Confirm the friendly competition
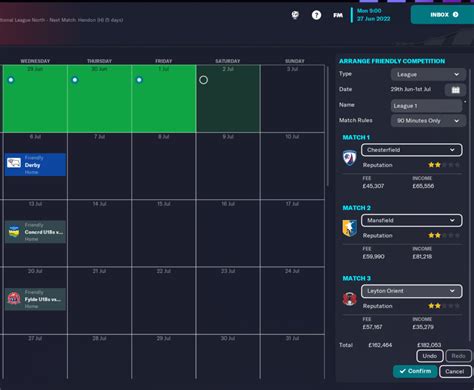This screenshot has height=390, width=474. (415, 371)
